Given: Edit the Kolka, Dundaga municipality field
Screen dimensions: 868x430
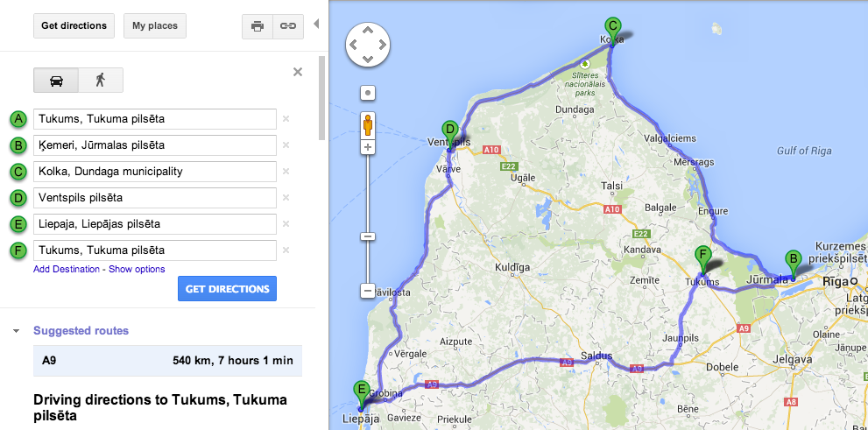Looking at the screenshot, I should coord(155,172).
